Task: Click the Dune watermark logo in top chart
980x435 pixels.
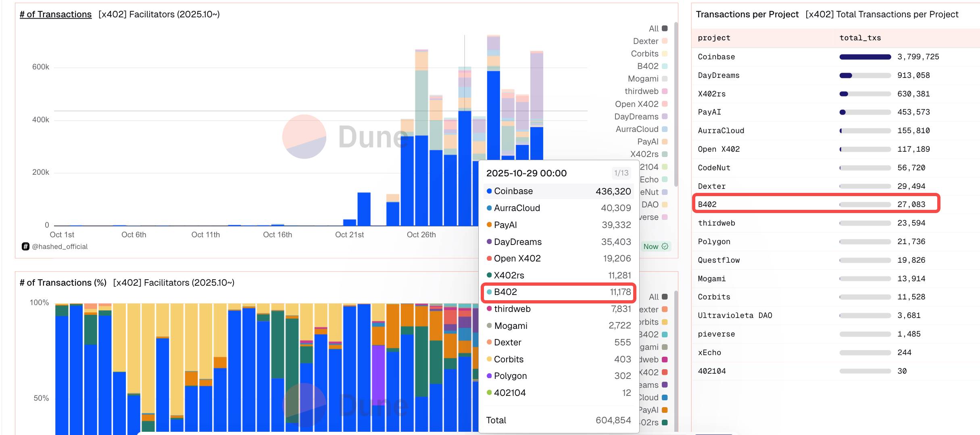Action: 304,137
